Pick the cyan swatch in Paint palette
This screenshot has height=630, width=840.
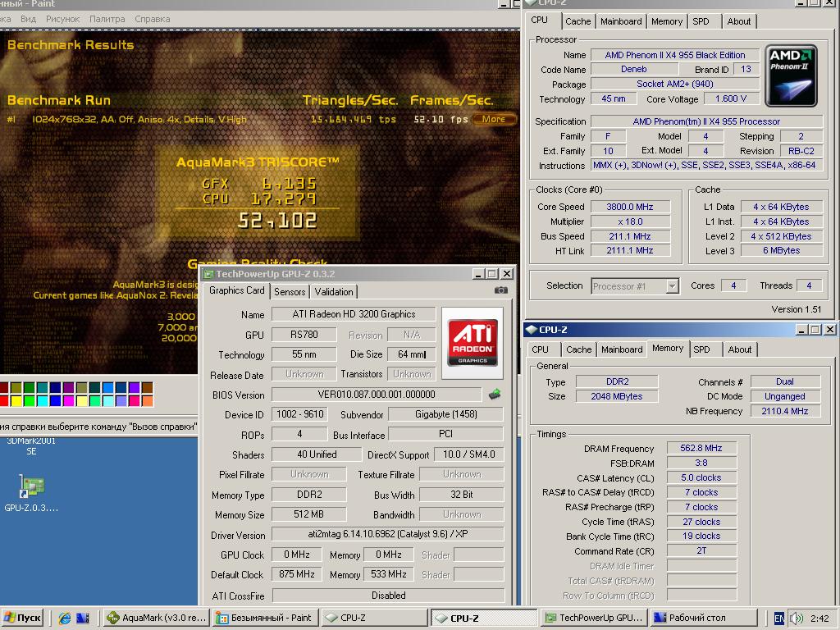tap(43, 400)
